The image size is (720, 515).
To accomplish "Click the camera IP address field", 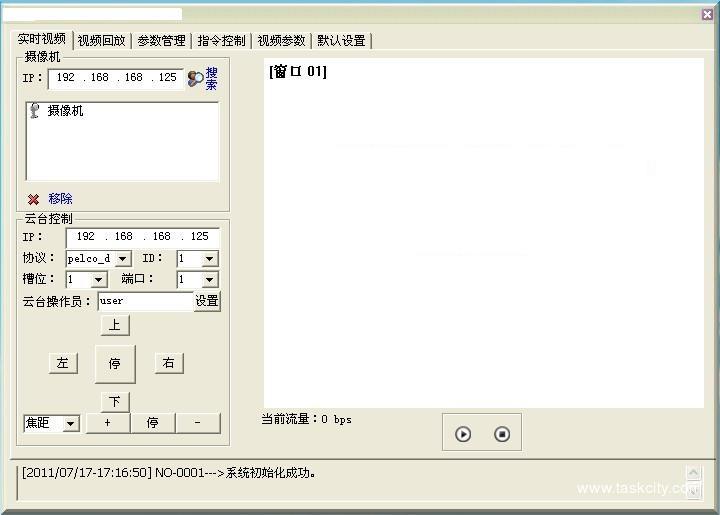I will click(116, 78).
